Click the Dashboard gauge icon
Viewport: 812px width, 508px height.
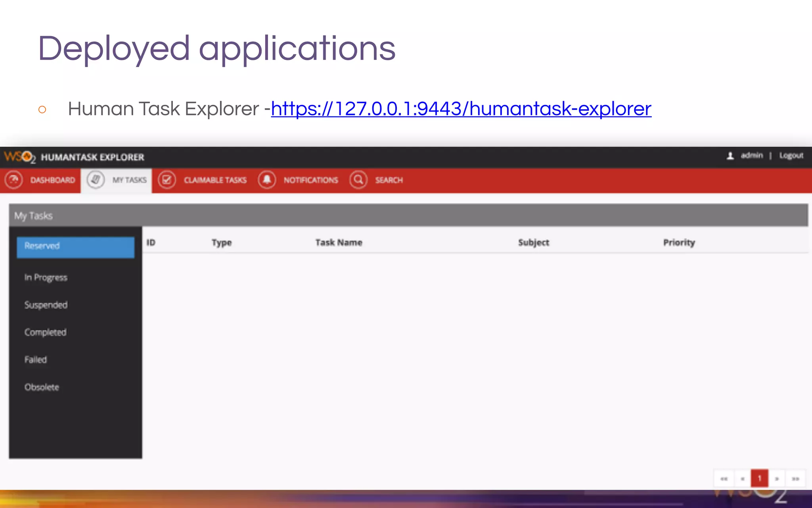coord(14,180)
